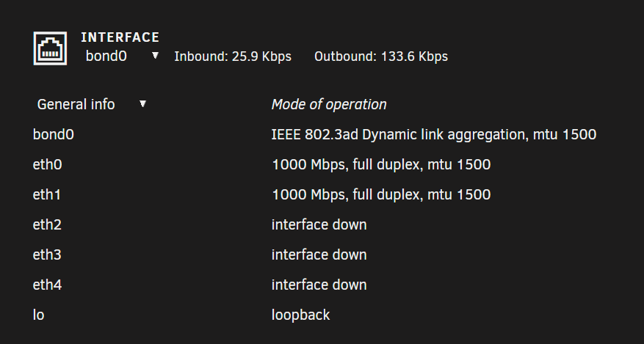
Task: Click the loopback mode text
Action: [300, 315]
